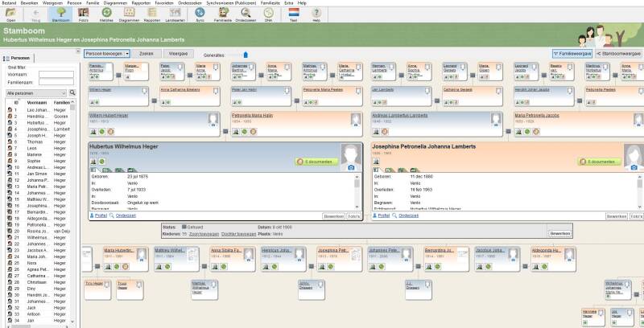The height and width of the screenshot is (328, 644).
Task: Open the Familiesite toolbar icon
Action: click(x=224, y=14)
